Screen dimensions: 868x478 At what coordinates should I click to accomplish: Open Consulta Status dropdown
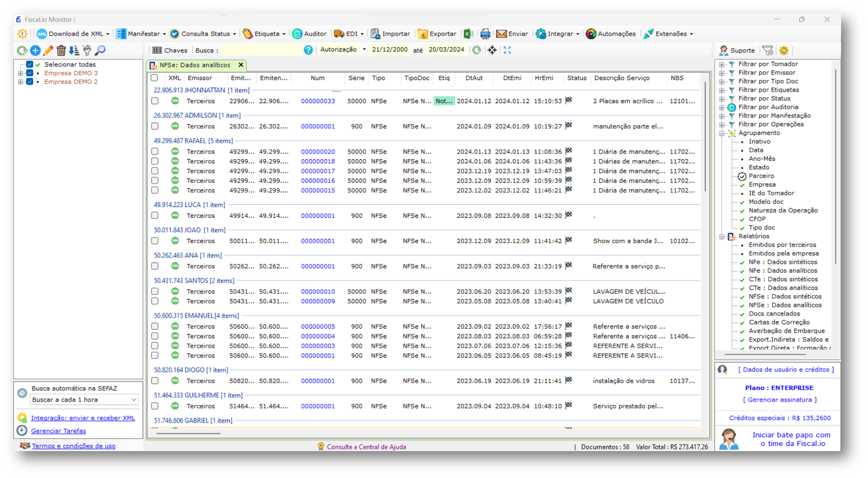(x=203, y=34)
